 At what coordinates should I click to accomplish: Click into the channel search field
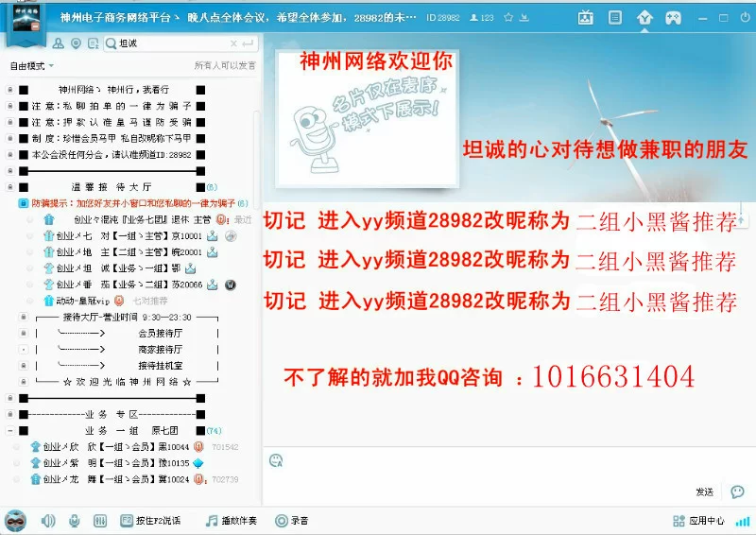[170, 43]
